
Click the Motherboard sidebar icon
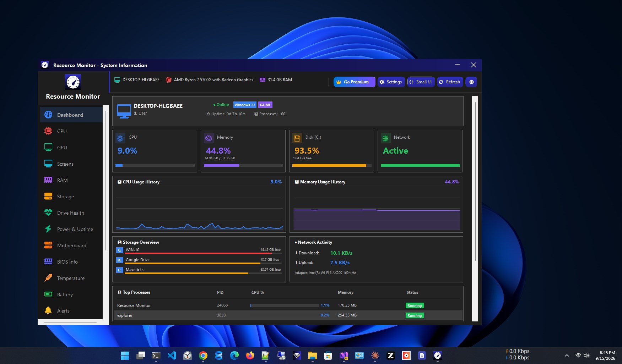click(x=48, y=245)
